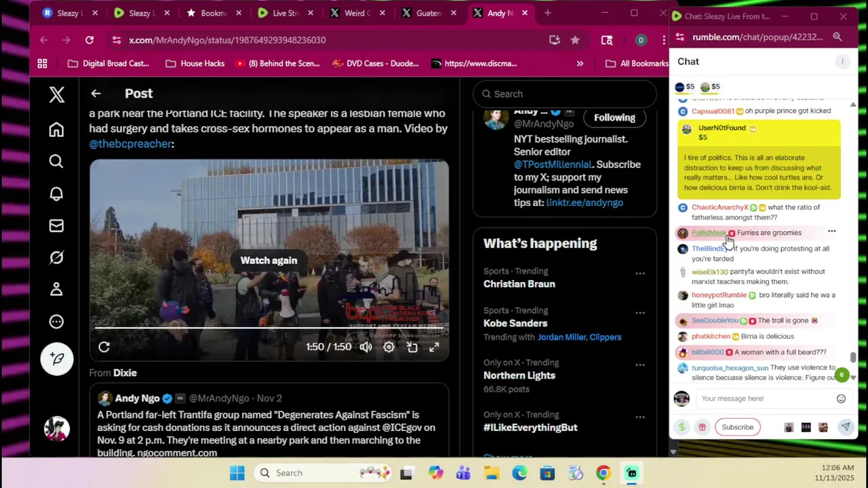868x488 pixels.
Task: Jump to 6 new chat messages
Action: [x=842, y=374]
